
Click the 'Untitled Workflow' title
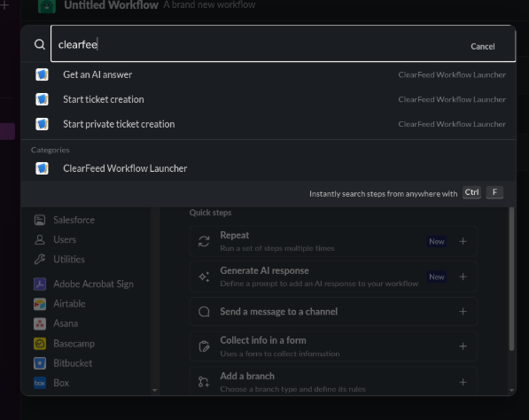tap(111, 5)
